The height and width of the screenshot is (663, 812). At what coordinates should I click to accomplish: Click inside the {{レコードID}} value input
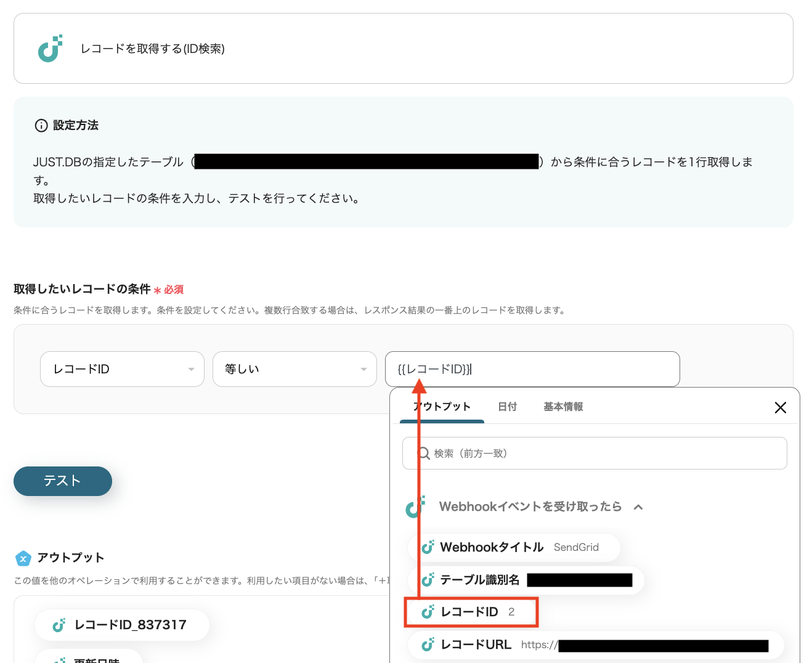click(532, 369)
